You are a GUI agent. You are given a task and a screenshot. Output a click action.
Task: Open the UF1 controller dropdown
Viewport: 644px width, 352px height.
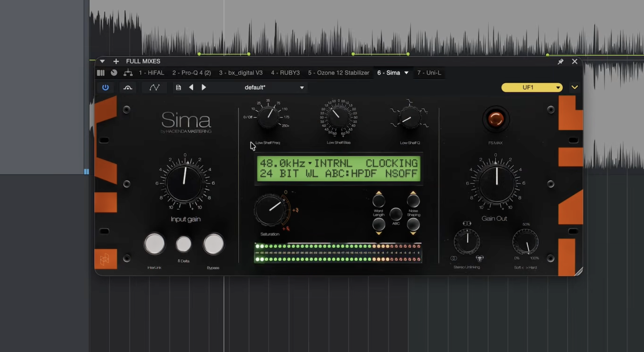pos(532,88)
